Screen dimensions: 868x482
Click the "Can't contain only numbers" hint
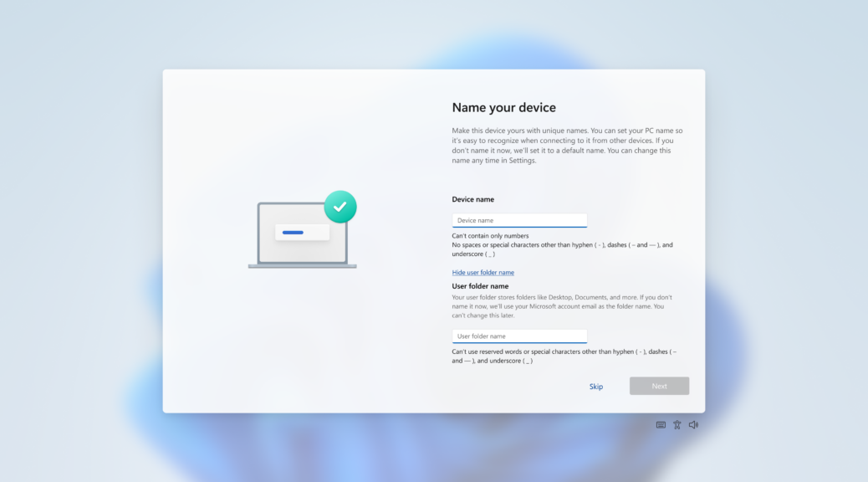tap(490, 236)
